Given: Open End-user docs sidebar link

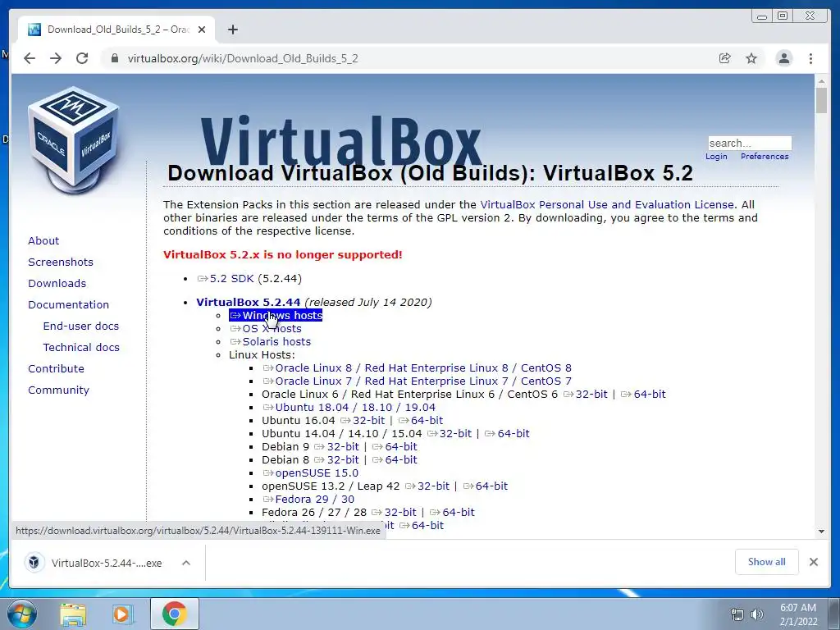Looking at the screenshot, I should click(81, 326).
